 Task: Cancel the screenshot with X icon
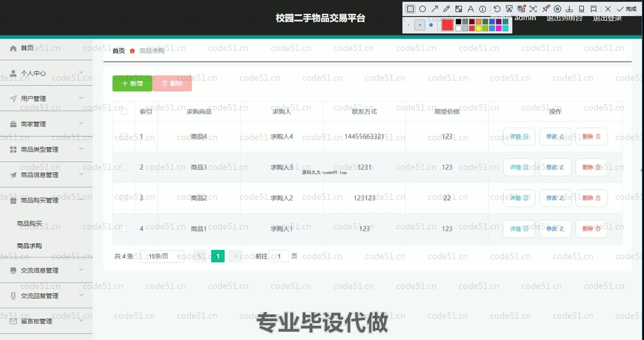coord(608,9)
